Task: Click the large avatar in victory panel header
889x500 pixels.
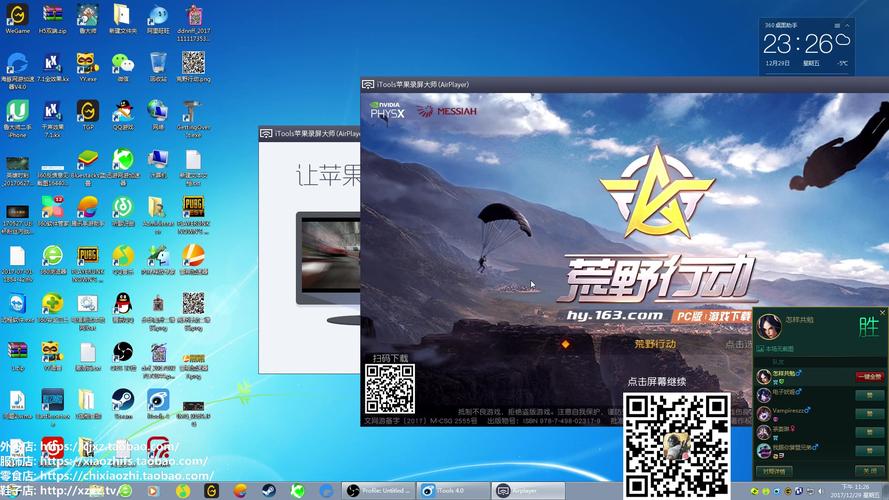Action: 769,327
